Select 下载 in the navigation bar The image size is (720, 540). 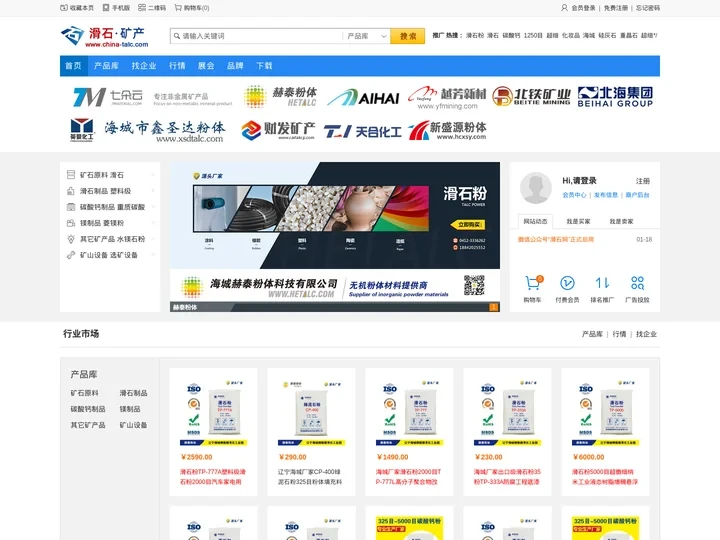264,66
